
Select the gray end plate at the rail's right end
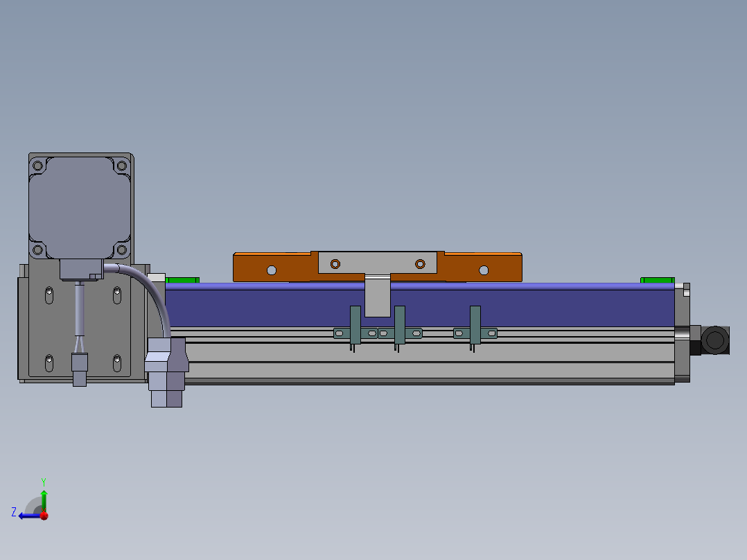(682, 333)
